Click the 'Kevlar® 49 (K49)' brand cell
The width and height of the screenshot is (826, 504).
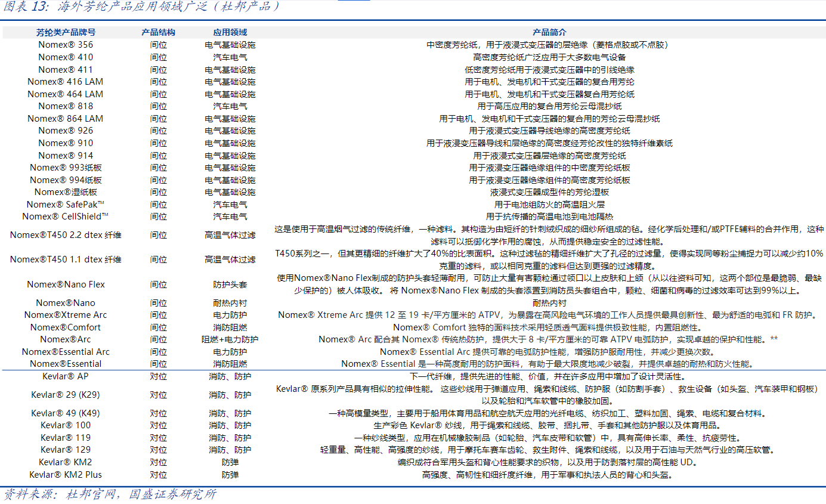click(66, 413)
